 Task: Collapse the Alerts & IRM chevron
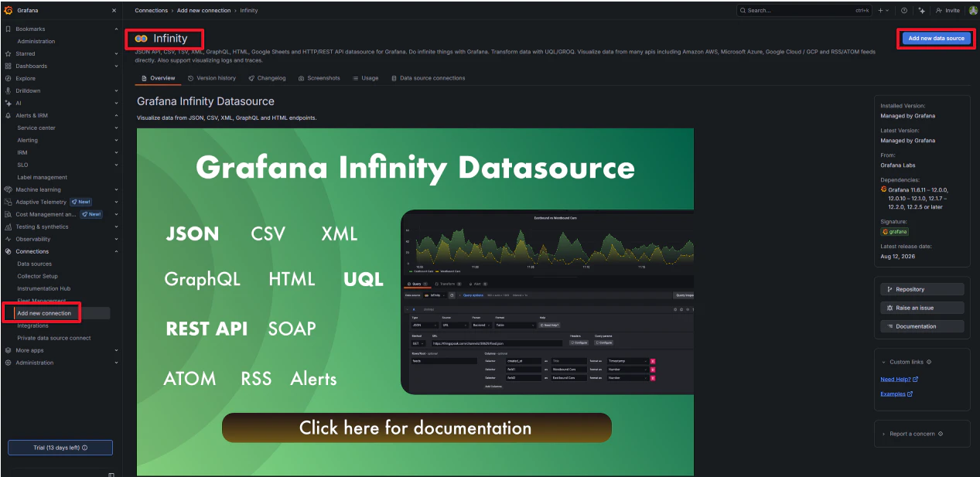pyautogui.click(x=117, y=115)
